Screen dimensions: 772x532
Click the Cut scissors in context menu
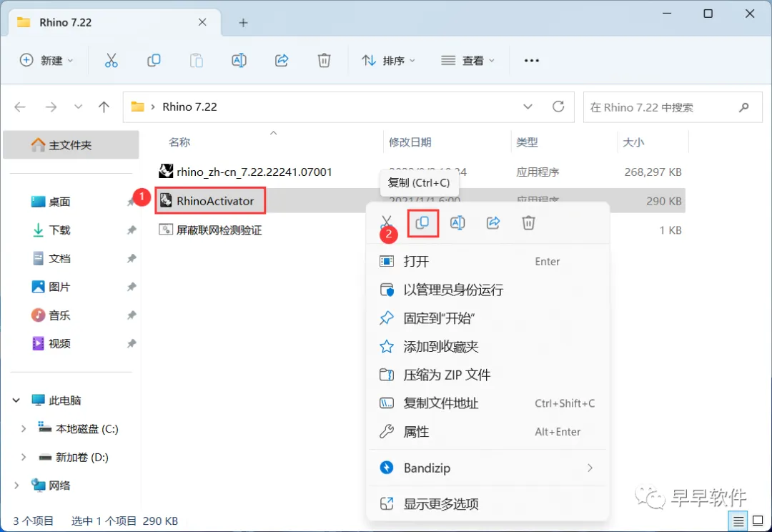(x=387, y=222)
